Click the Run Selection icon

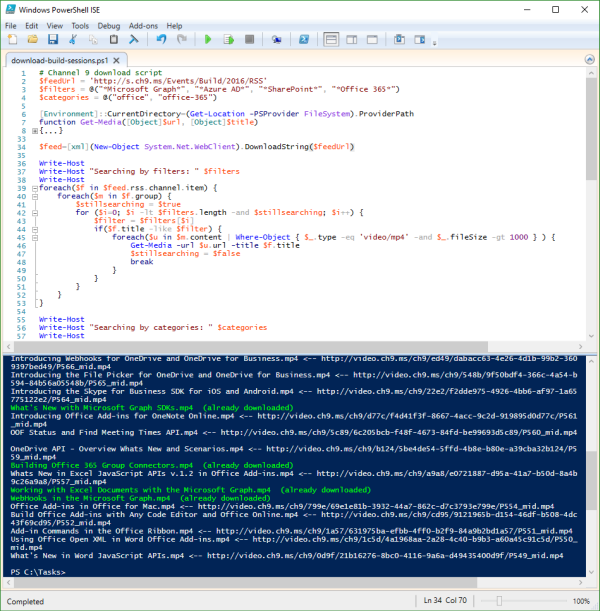(x=228, y=39)
